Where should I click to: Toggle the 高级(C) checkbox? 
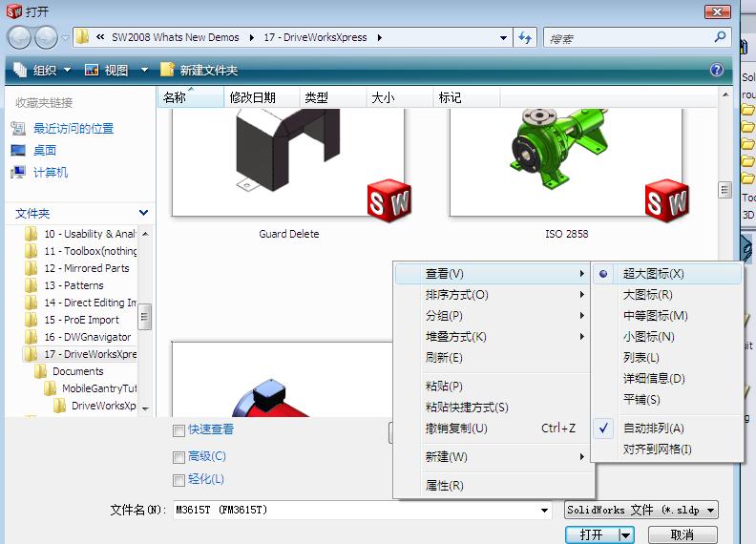click(x=178, y=457)
